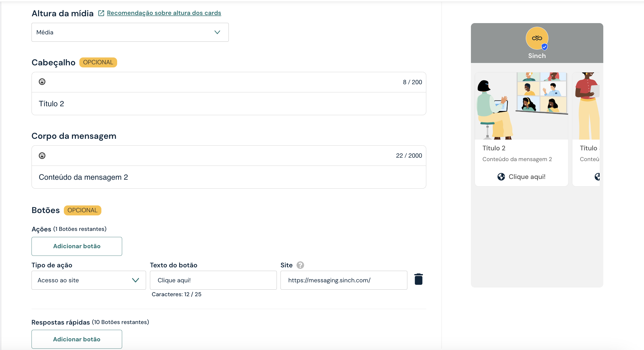Click globe icon beside Clique aqui! preview

501,177
